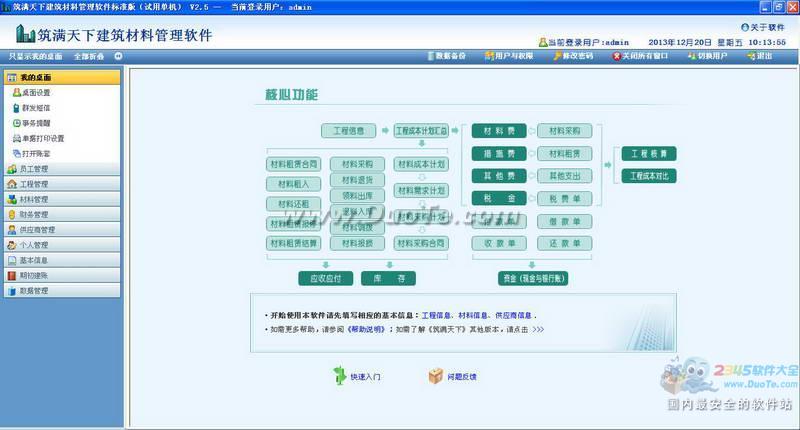Click 收款单 flowchart button
This screenshot has width=800, height=430.
coord(499,243)
